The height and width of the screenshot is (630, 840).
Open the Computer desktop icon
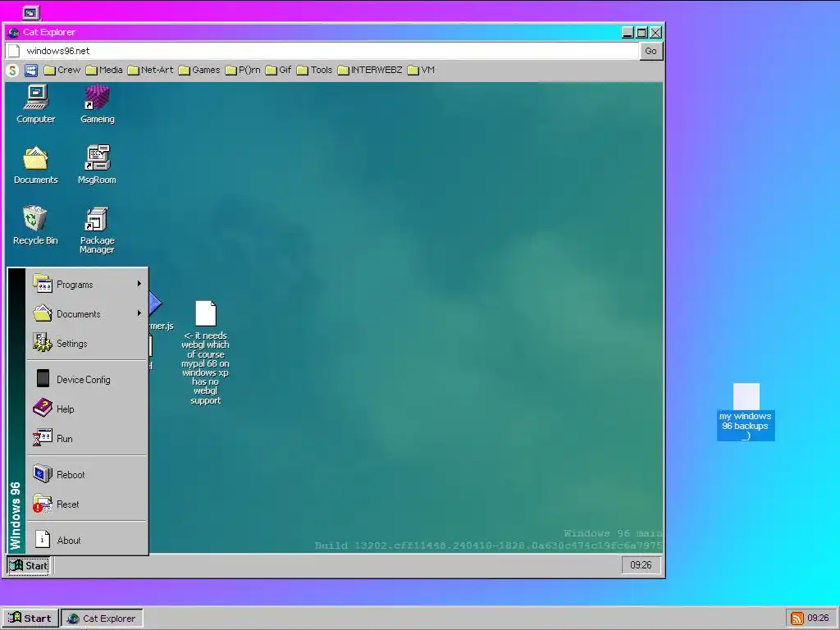[36, 104]
